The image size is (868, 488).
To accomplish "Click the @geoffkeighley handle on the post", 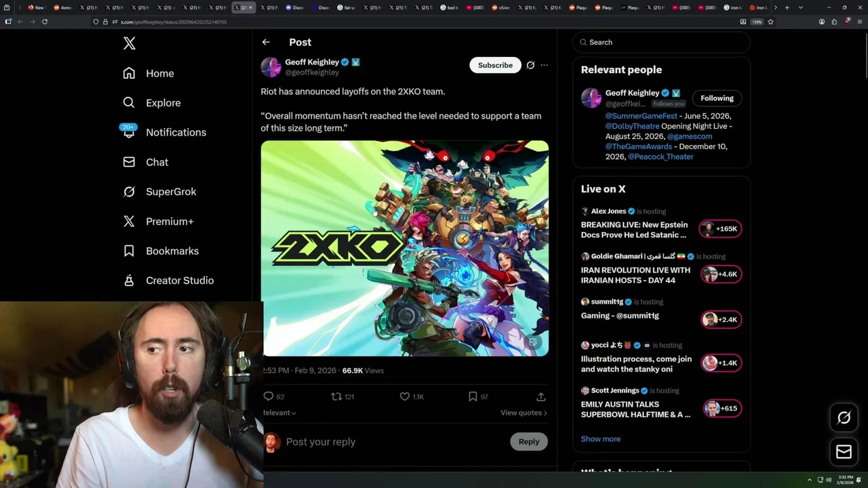I will (x=312, y=73).
